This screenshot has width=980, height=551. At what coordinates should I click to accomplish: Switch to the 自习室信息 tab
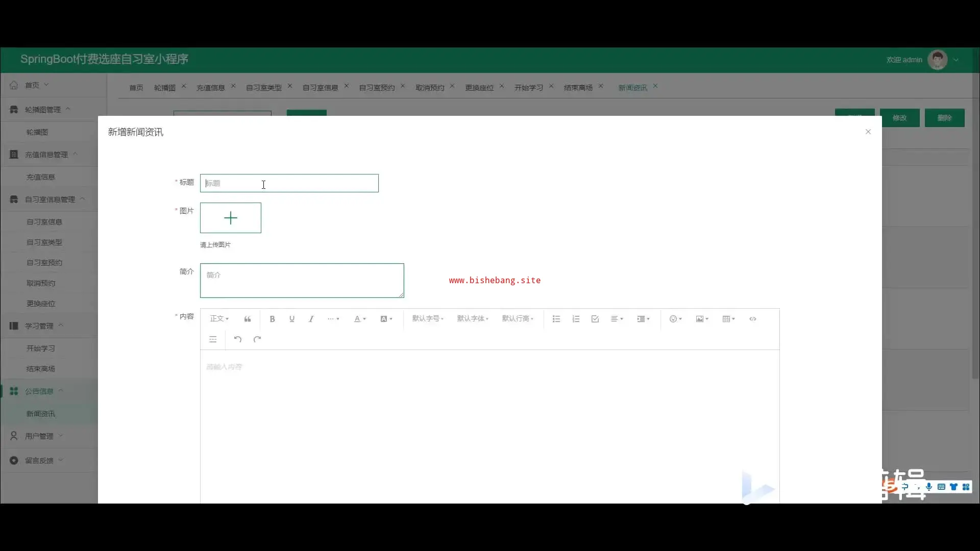click(320, 88)
